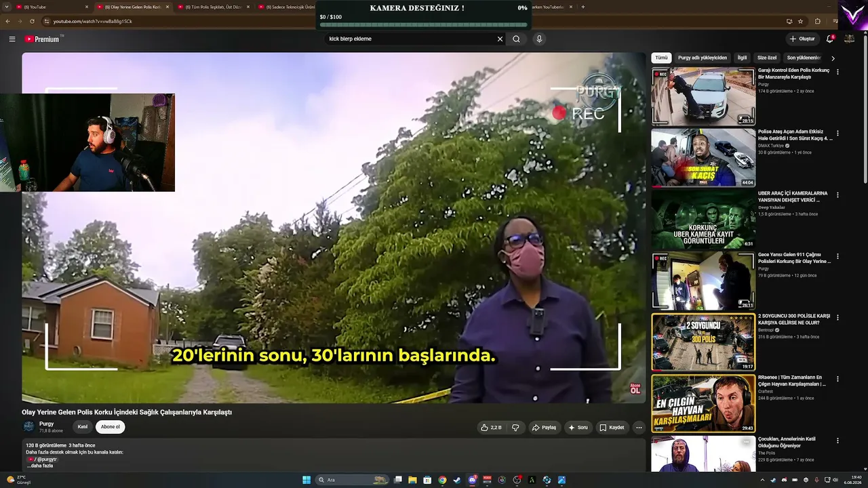Open the account avatar menu
868x488 pixels.
[x=849, y=39]
